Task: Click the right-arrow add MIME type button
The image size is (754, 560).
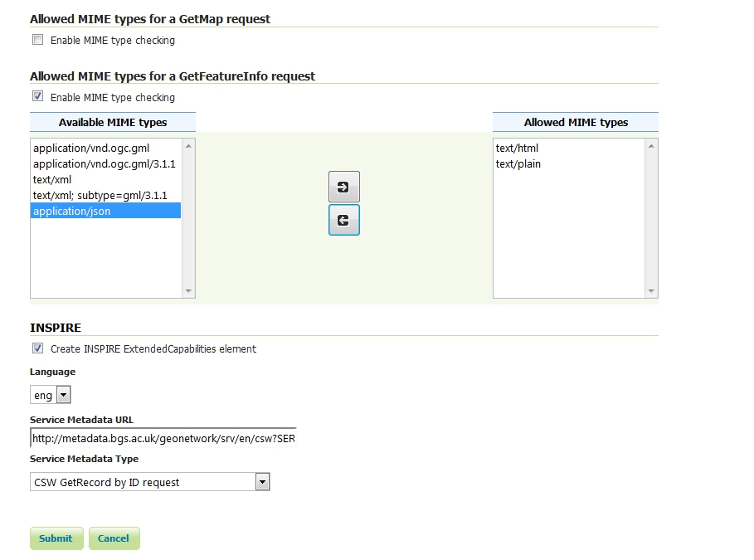Action: click(x=343, y=187)
